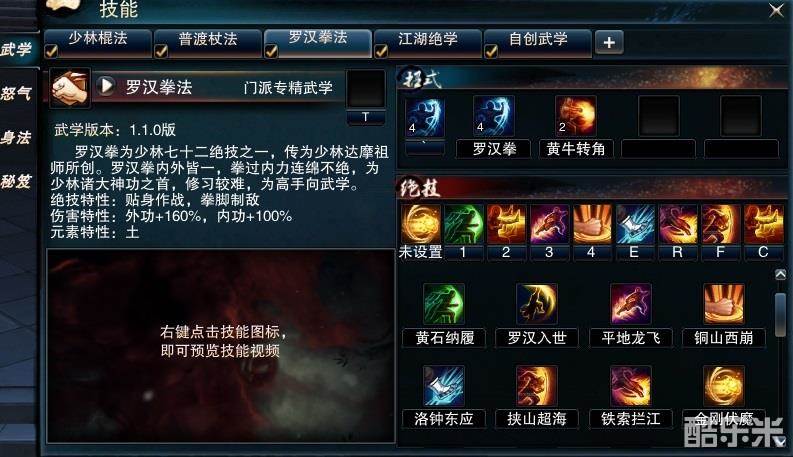Toggle the checkbox on 普渡杖法 tab

(161, 51)
